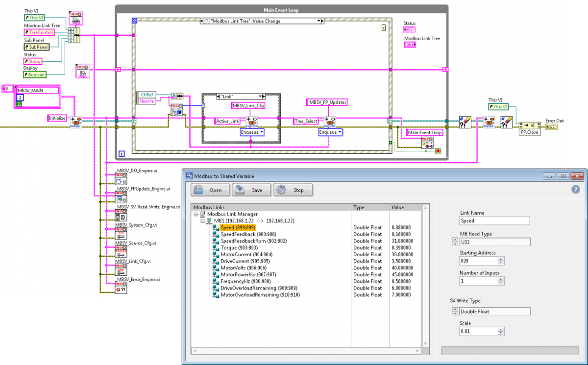
Task: Open the Enqueue enum under Active_Link
Action: tap(252, 132)
